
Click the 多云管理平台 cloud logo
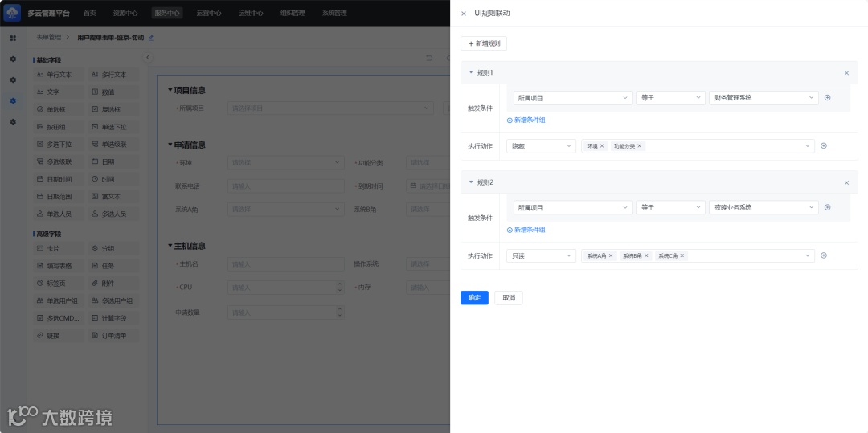12,13
